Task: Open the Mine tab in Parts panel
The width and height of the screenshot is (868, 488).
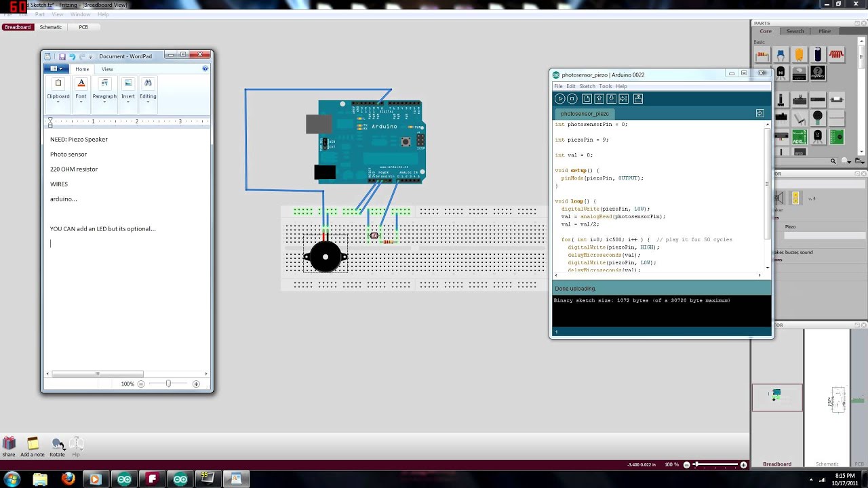Action: (825, 31)
